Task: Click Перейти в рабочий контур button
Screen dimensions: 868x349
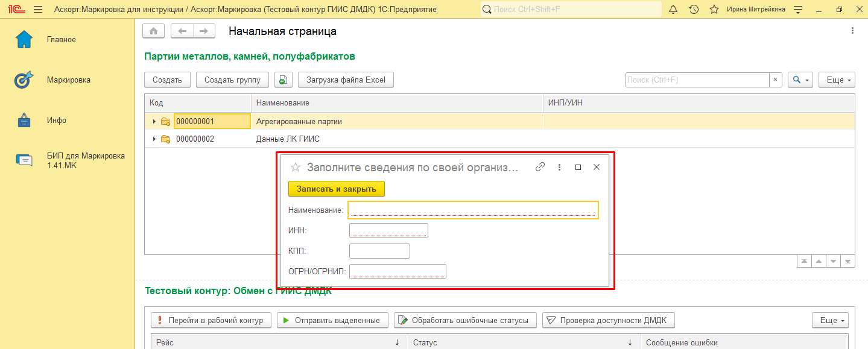Action: point(211,320)
